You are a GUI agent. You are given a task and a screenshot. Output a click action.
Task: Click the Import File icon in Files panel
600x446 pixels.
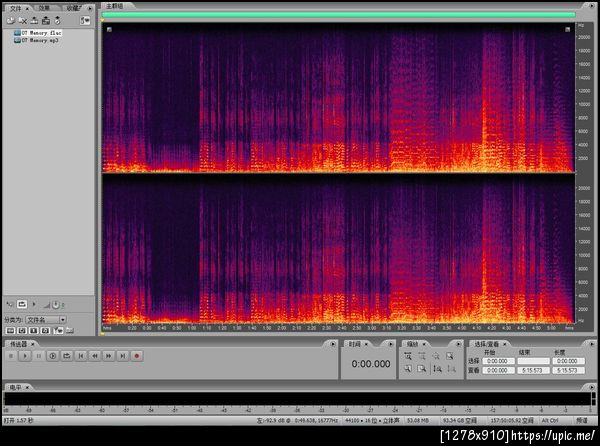pos(10,21)
